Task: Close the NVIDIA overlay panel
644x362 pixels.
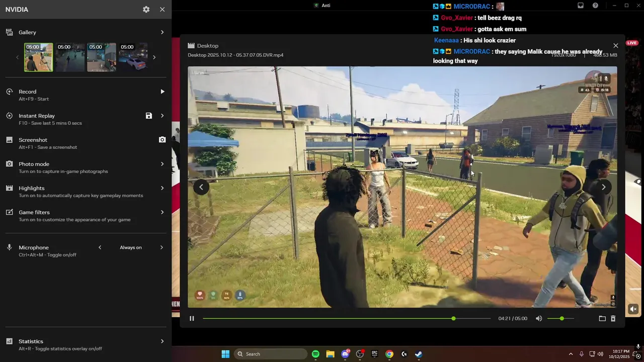Action: pos(162,10)
